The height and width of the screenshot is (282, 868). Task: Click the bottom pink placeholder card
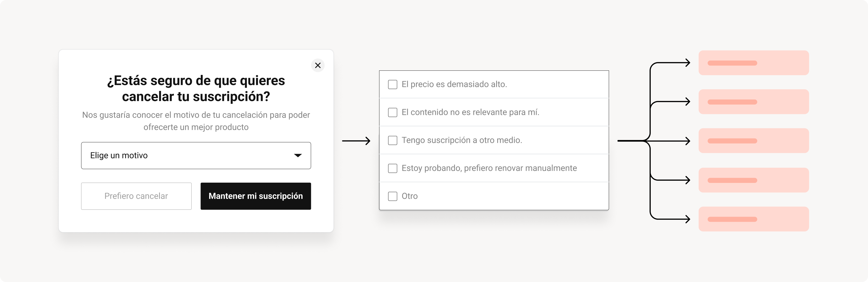pos(754,218)
